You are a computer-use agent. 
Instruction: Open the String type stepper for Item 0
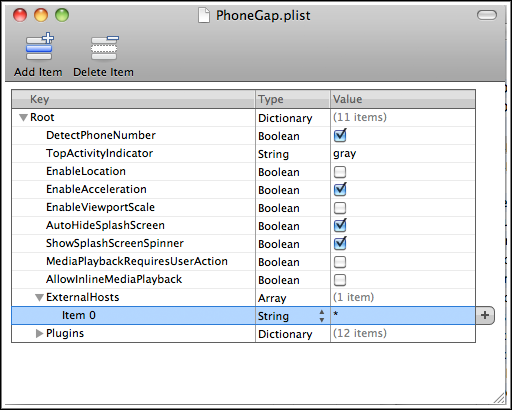point(322,316)
